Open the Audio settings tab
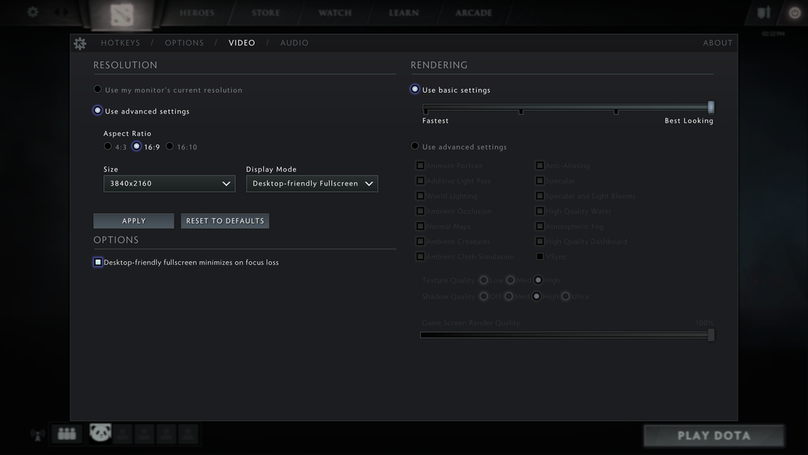The image size is (808, 455). pyautogui.click(x=294, y=43)
